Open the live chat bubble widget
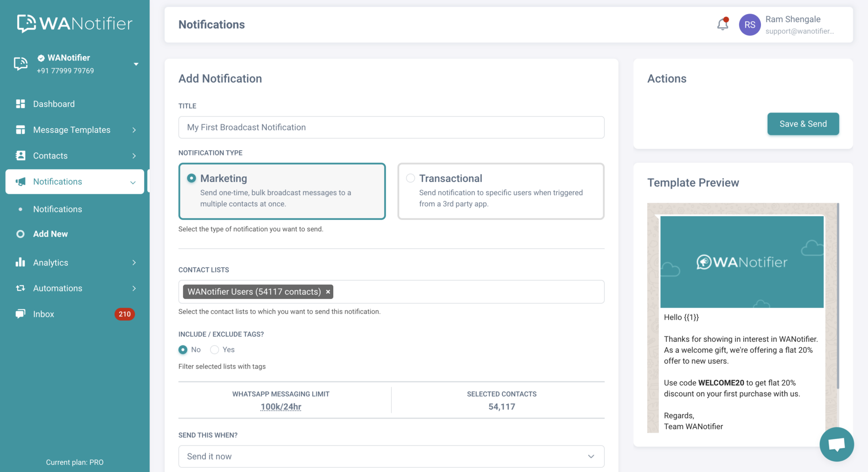Image resolution: width=868 pixels, height=472 pixels. [836, 444]
